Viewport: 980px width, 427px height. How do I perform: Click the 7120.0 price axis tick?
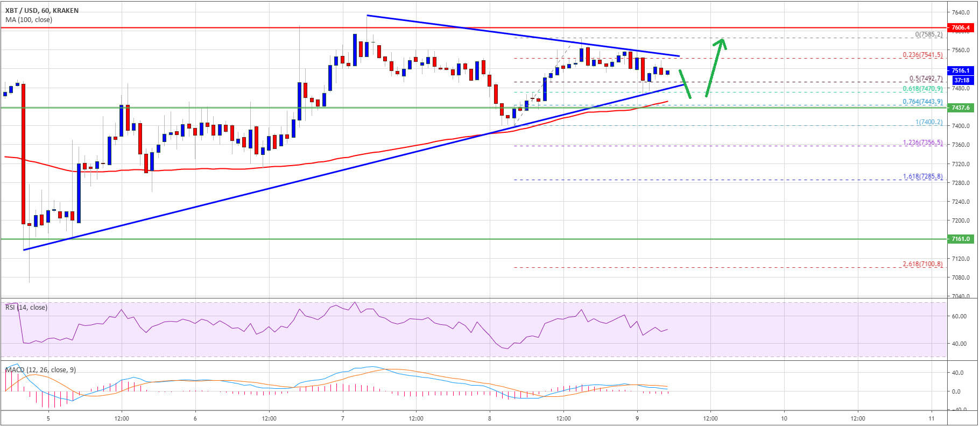tap(961, 259)
